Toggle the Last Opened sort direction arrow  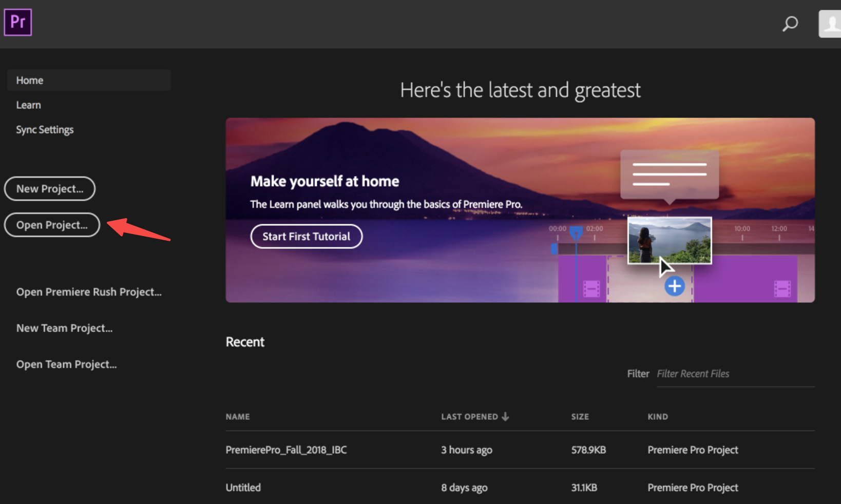coord(506,416)
